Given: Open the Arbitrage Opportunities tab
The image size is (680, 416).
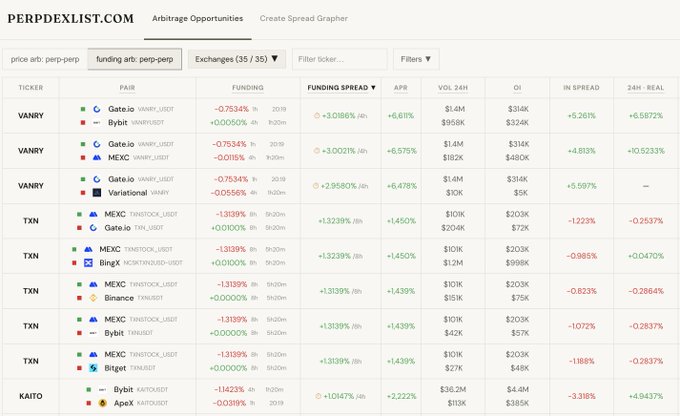Looking at the screenshot, I should (x=197, y=19).
